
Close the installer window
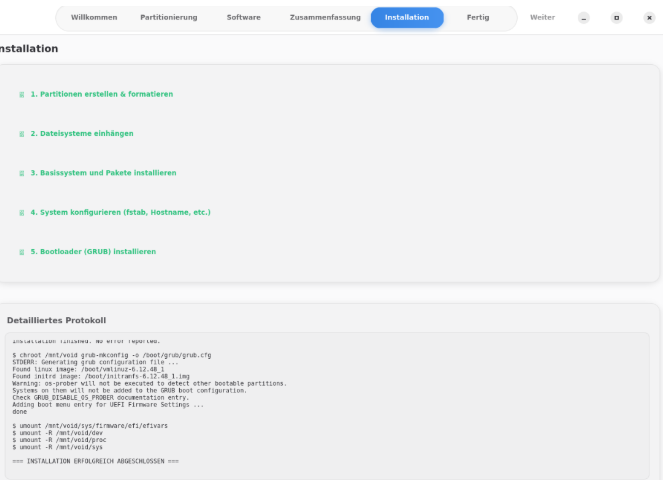648,18
